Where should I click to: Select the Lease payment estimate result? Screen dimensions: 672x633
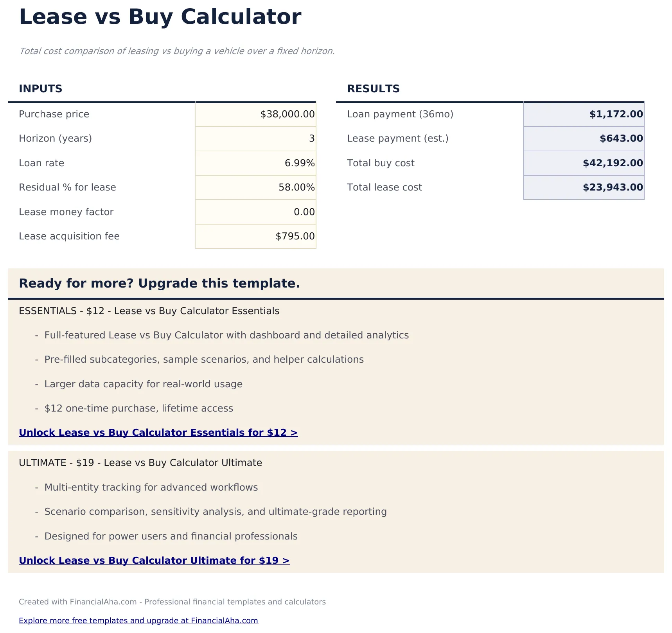(x=583, y=138)
